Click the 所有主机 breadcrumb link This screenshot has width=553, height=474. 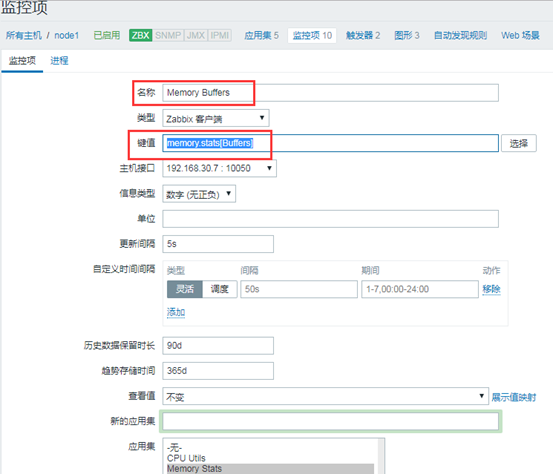click(x=24, y=35)
